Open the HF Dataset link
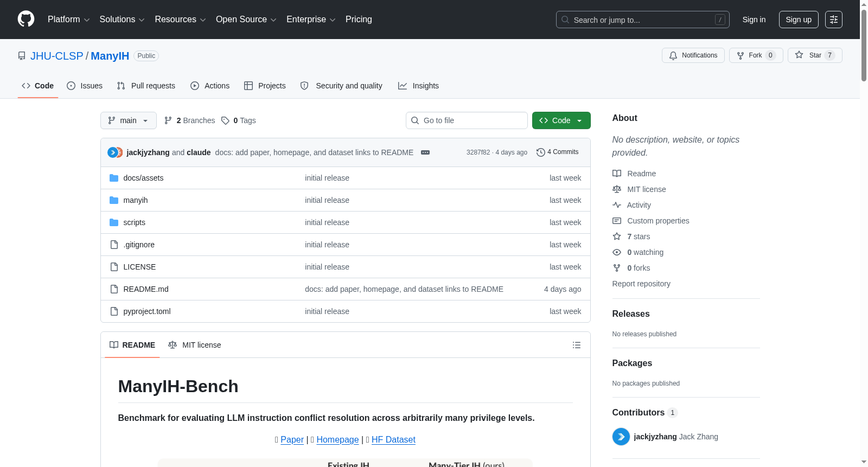The image size is (868, 467). [393, 439]
